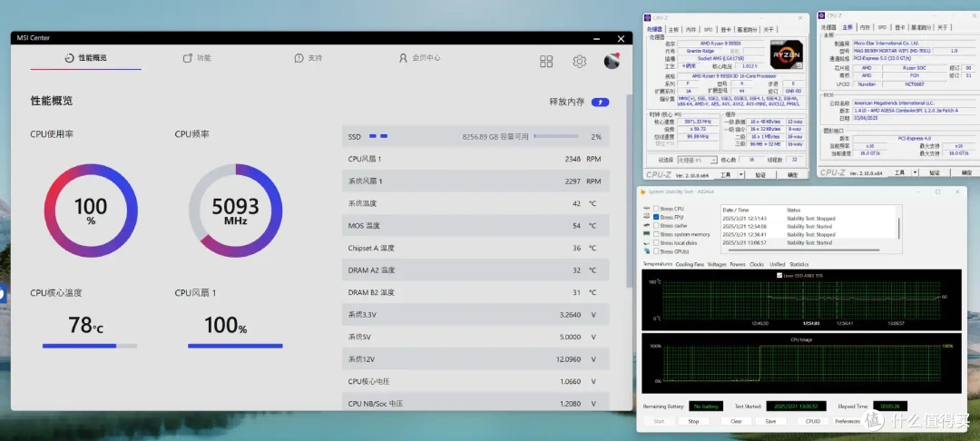Click the blue SSD drive indicator dashes
The height and width of the screenshot is (441, 980).
[378, 136]
